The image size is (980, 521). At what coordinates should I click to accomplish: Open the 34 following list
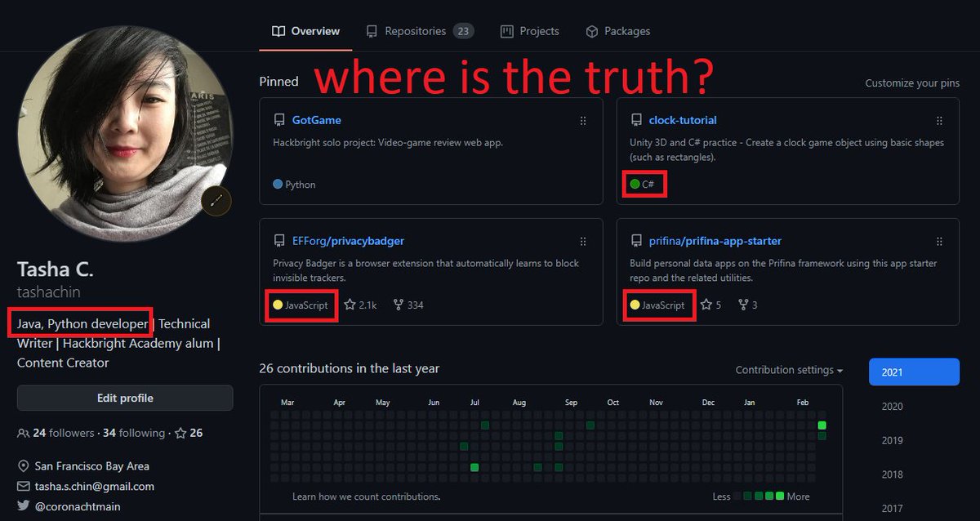(133, 433)
